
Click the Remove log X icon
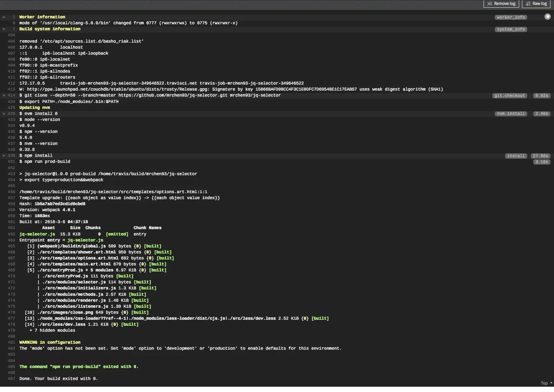pyautogui.click(x=490, y=4)
